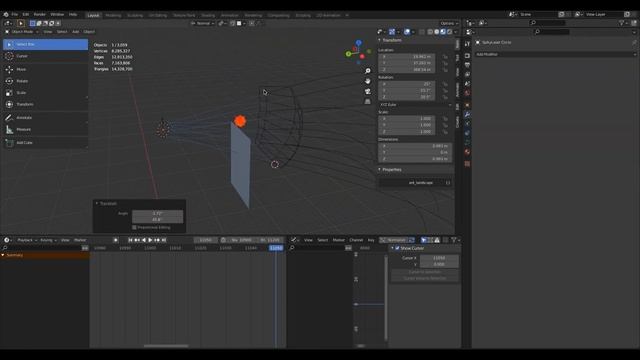This screenshot has height=360, width=640.
Task: Click the Cursor to Selection button
Action: pyautogui.click(x=424, y=272)
